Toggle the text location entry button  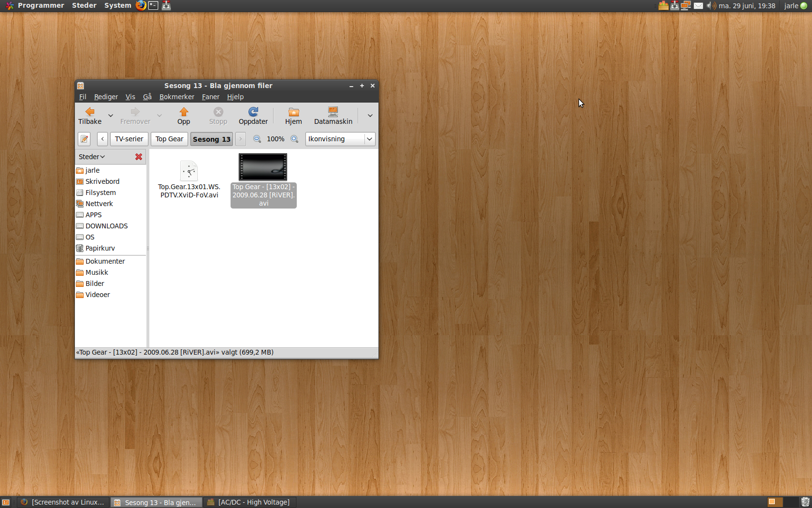tap(85, 139)
